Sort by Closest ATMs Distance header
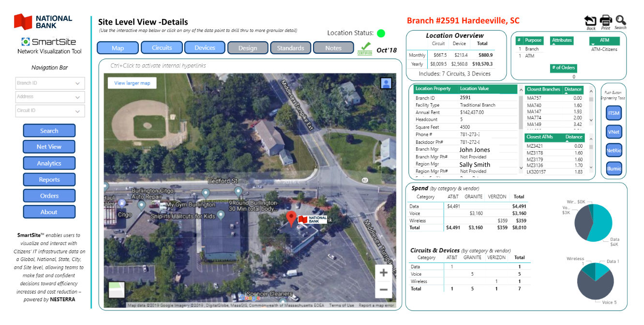The height and width of the screenshot is (325, 644). point(574,138)
